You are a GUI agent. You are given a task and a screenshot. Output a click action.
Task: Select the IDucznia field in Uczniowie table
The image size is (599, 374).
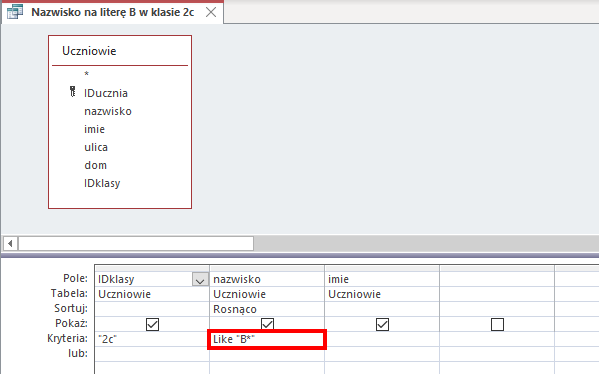click(106, 93)
